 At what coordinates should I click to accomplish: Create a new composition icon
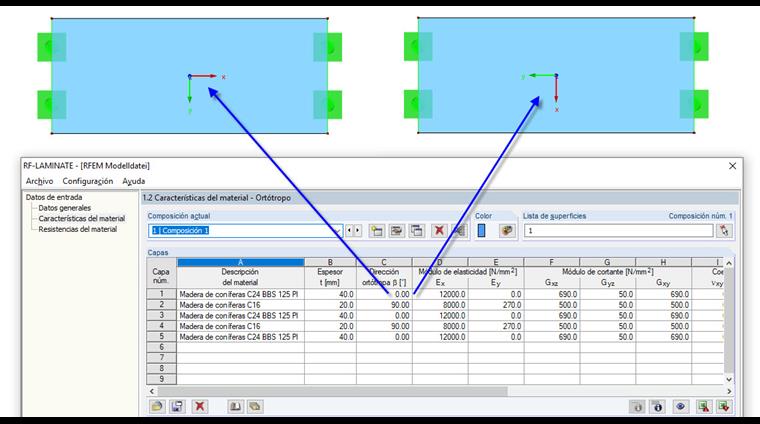click(377, 231)
